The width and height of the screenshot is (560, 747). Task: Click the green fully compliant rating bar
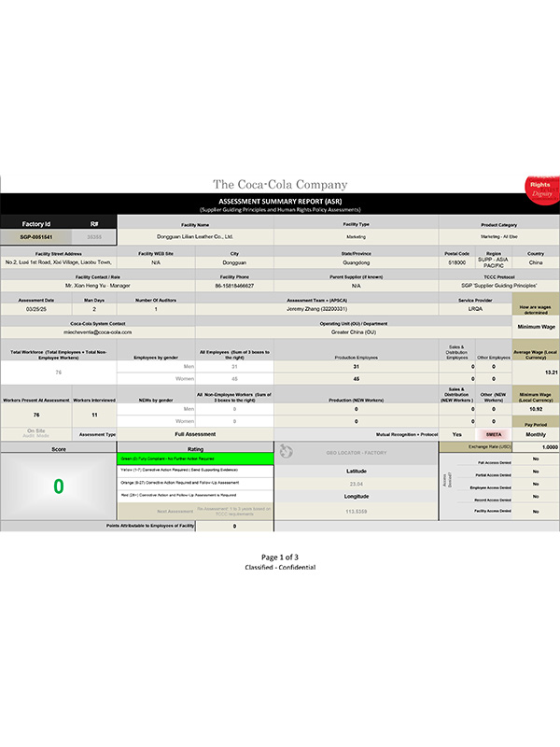tap(195, 458)
